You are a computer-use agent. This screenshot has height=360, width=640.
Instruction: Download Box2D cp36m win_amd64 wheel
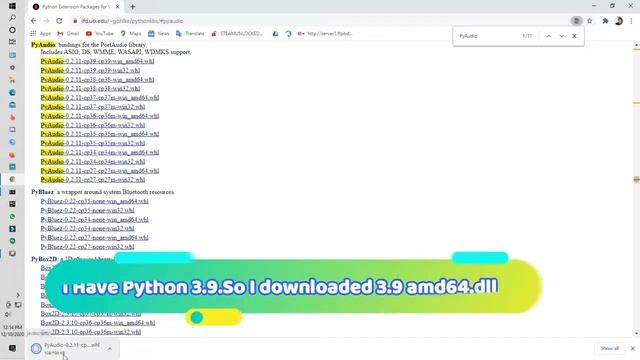[98, 323]
